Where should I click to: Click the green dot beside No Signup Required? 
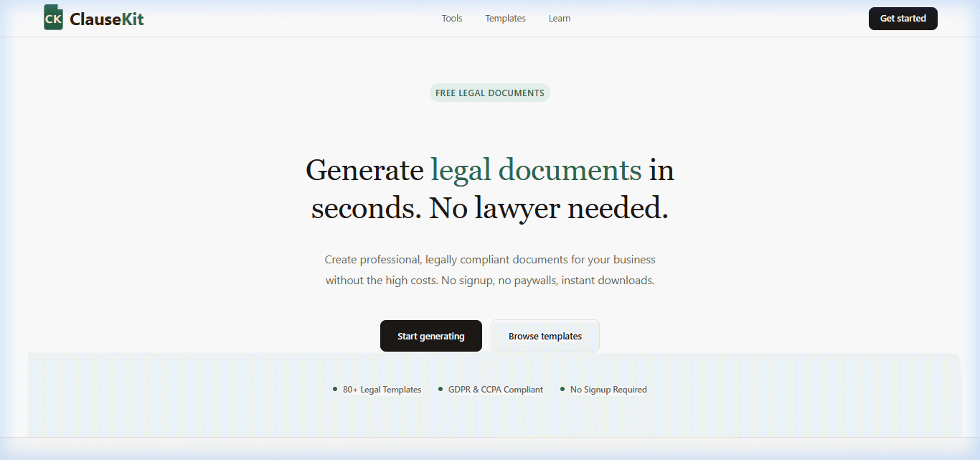(x=562, y=389)
